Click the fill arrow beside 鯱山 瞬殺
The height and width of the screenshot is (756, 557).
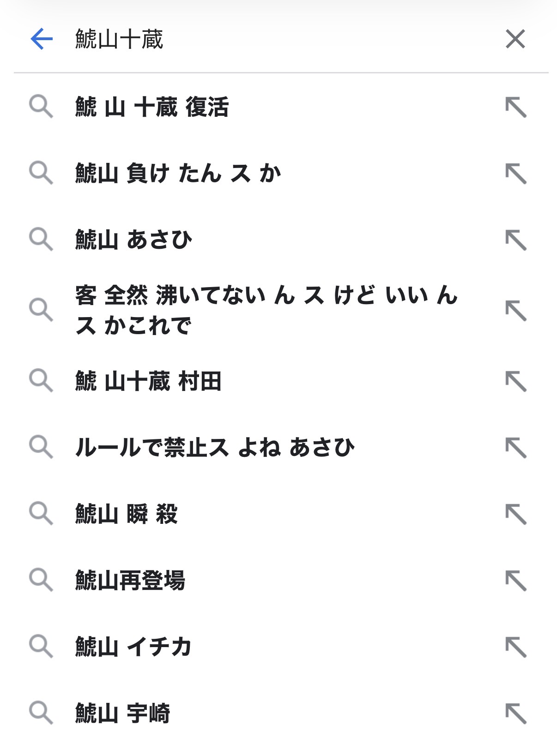click(x=515, y=514)
